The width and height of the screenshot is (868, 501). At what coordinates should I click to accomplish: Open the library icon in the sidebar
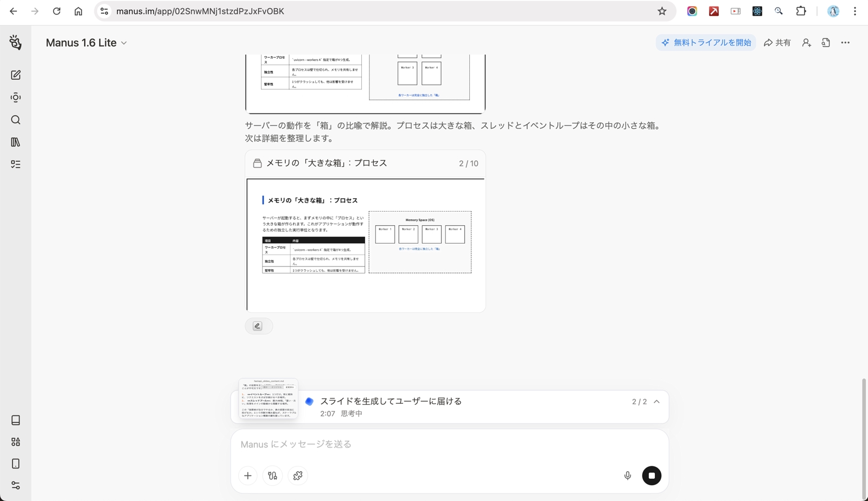15,142
